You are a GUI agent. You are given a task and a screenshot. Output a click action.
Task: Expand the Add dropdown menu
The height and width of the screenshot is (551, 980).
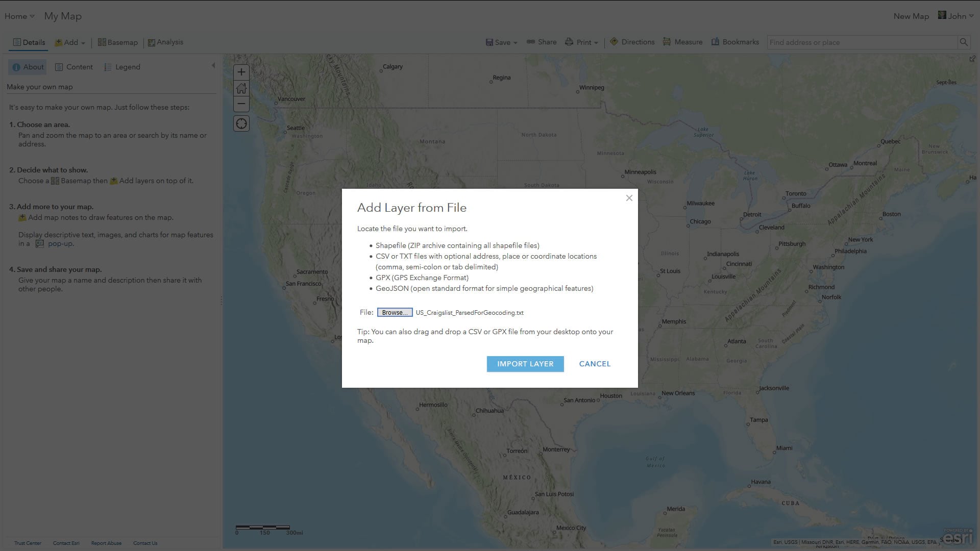[x=70, y=43]
